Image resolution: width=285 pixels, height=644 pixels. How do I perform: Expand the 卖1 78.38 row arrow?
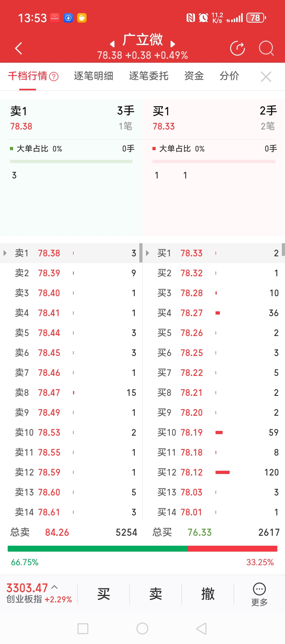pyautogui.click(x=5, y=253)
